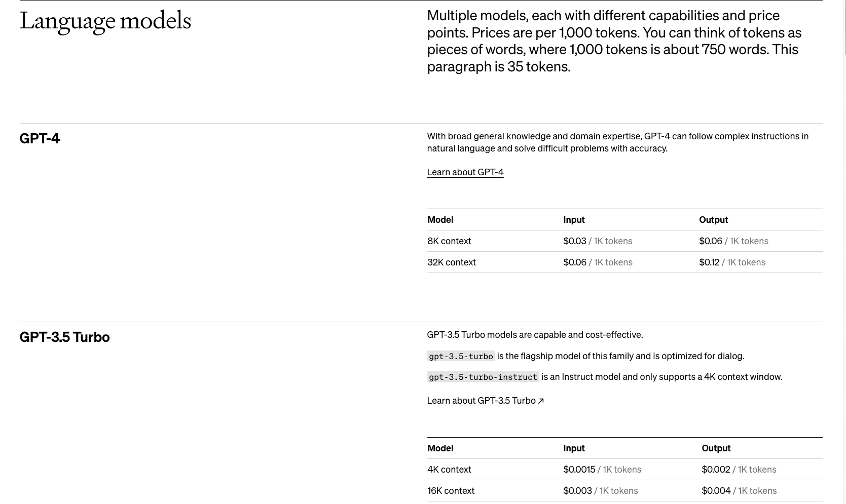
Task: Click the Input column header in GPT-4 table
Action: pyautogui.click(x=574, y=220)
